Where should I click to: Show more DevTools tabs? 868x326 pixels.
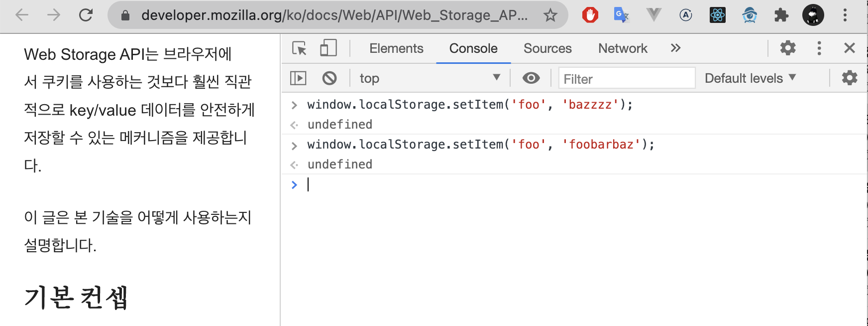tap(675, 48)
